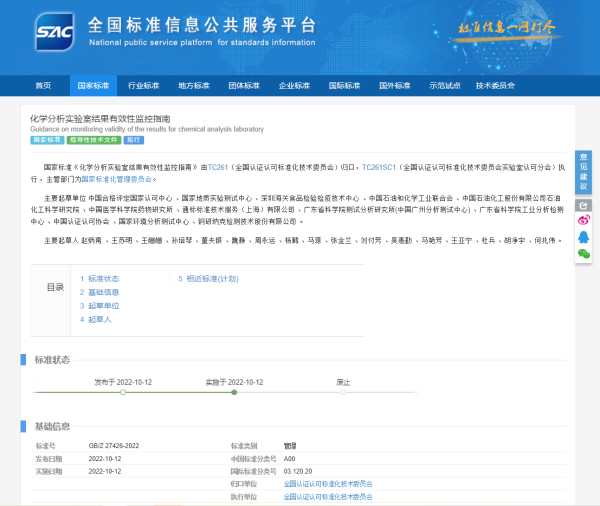The image size is (600, 506).
Task: Share page via WeChat icon
Action: click(x=584, y=254)
